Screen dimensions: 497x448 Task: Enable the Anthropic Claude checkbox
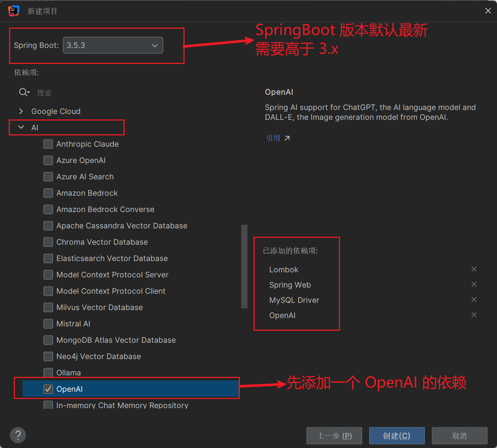[48, 144]
